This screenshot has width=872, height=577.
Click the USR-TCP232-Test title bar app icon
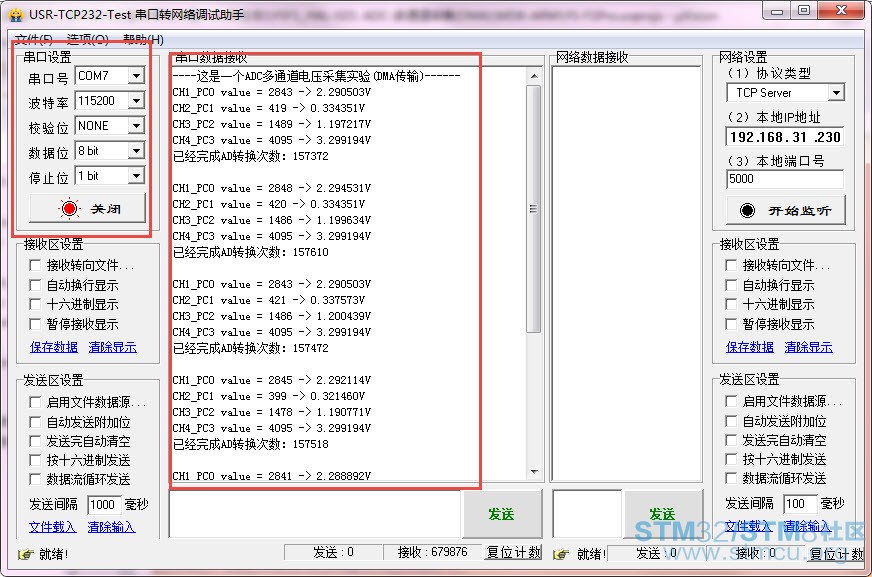coord(16,14)
